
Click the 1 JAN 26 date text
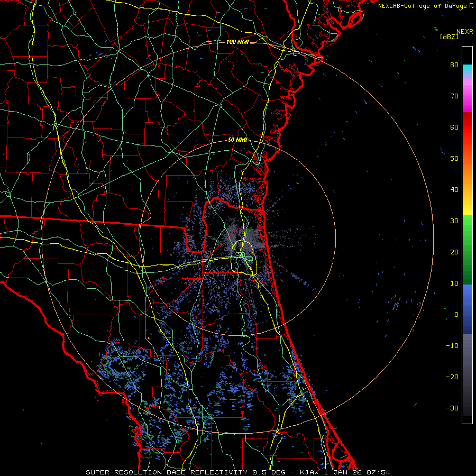[x=343, y=472]
